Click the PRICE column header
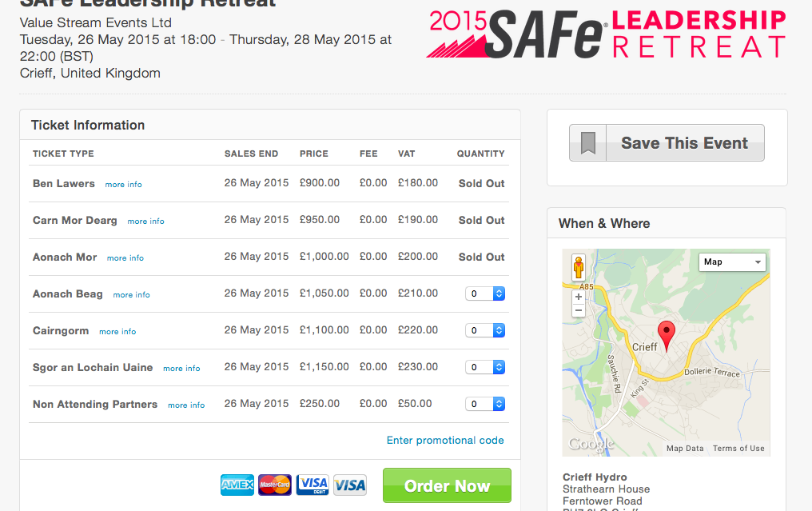This screenshot has height=511, width=812. point(314,154)
